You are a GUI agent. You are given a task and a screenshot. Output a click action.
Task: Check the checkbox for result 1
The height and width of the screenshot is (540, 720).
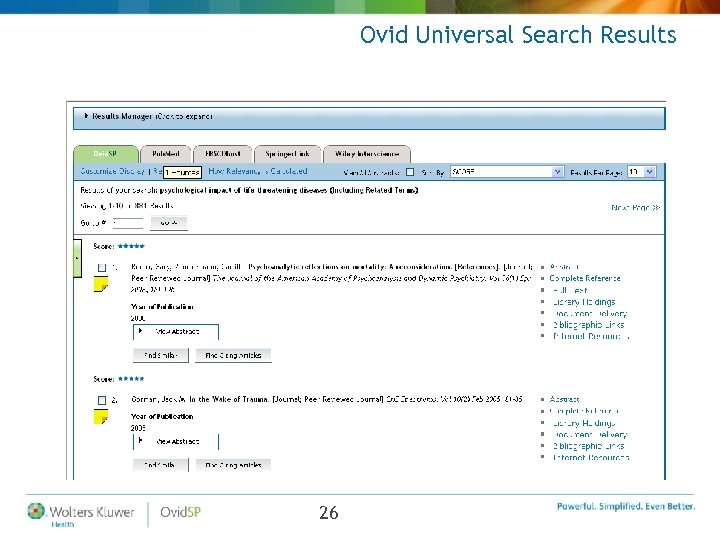click(102, 267)
